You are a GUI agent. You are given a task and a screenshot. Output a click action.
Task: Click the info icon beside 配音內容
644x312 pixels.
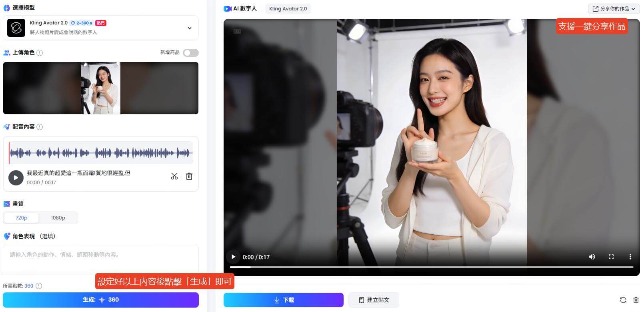tap(40, 127)
